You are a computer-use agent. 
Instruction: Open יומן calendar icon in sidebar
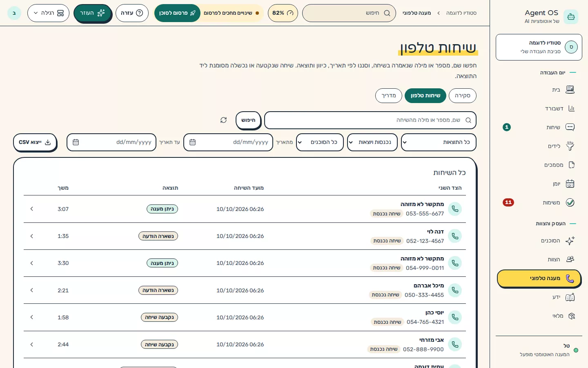[x=570, y=184]
